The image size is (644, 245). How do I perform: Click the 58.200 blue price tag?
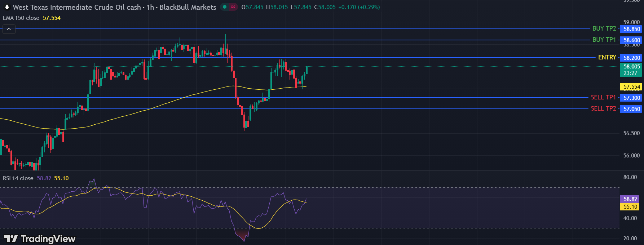point(631,58)
